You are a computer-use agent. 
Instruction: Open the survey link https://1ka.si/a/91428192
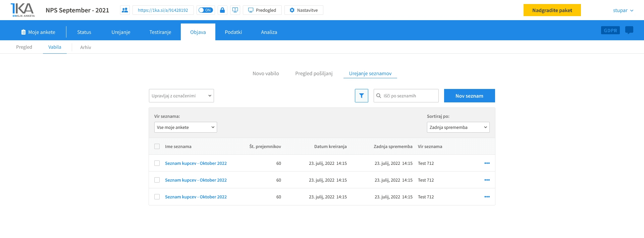pyautogui.click(x=163, y=10)
